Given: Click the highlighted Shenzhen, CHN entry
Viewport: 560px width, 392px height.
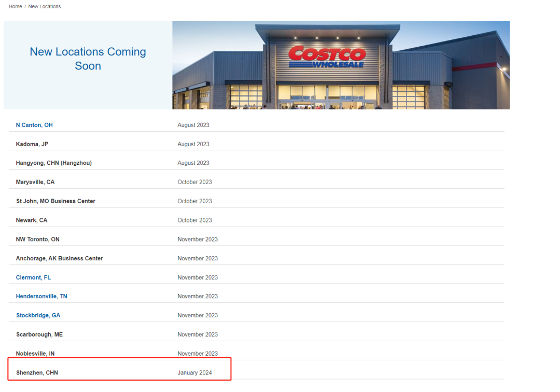Looking at the screenshot, I should [x=37, y=373].
